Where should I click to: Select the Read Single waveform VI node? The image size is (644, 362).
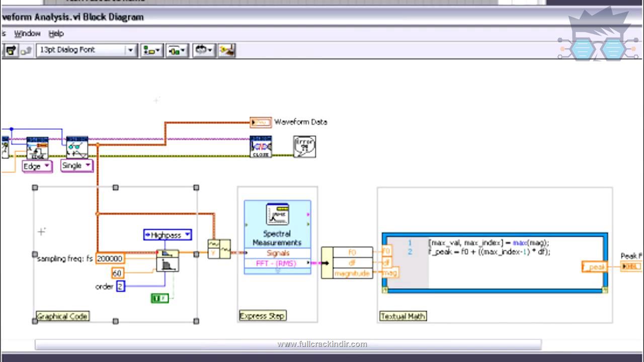(77, 147)
